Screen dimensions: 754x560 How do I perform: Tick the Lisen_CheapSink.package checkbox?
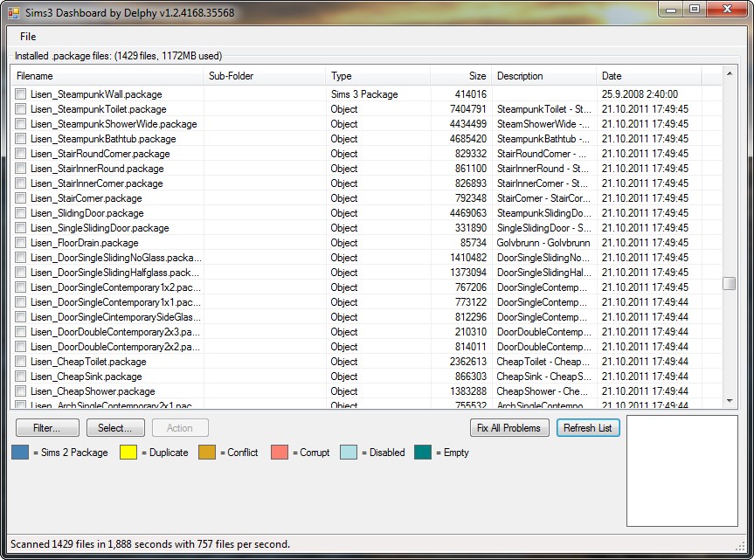pyautogui.click(x=21, y=377)
